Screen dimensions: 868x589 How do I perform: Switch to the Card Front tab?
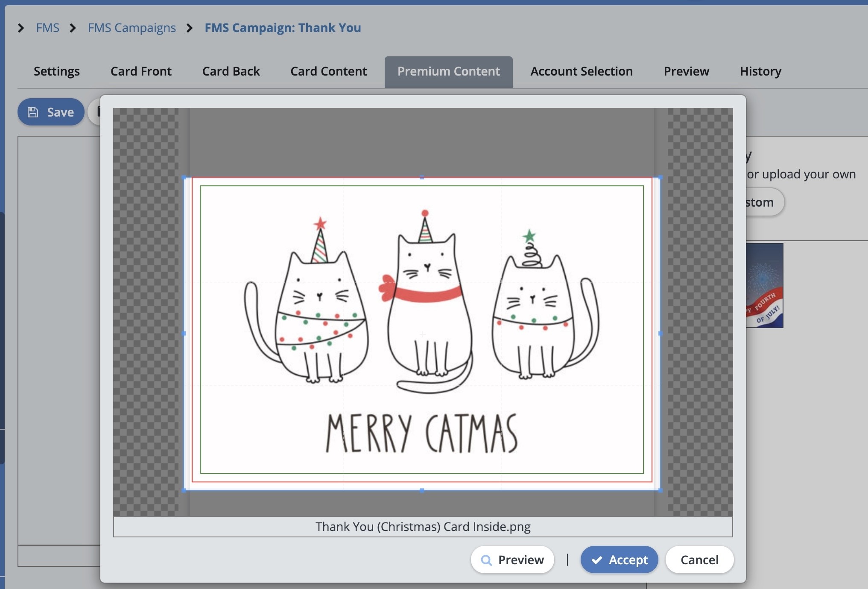[141, 71]
